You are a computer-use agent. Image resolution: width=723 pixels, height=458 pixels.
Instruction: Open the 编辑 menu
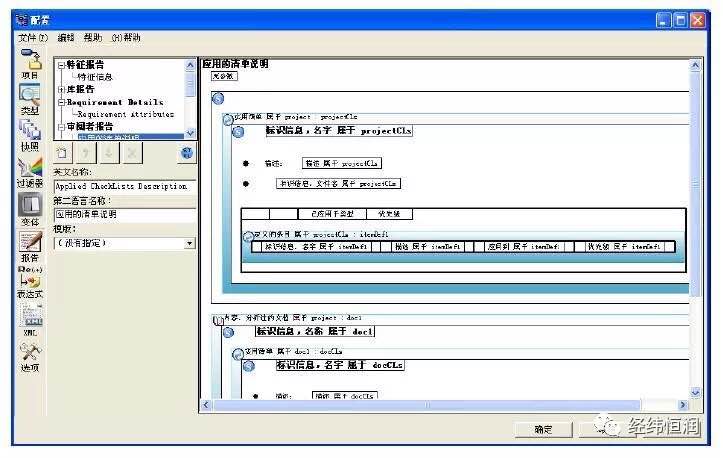click(x=66, y=38)
